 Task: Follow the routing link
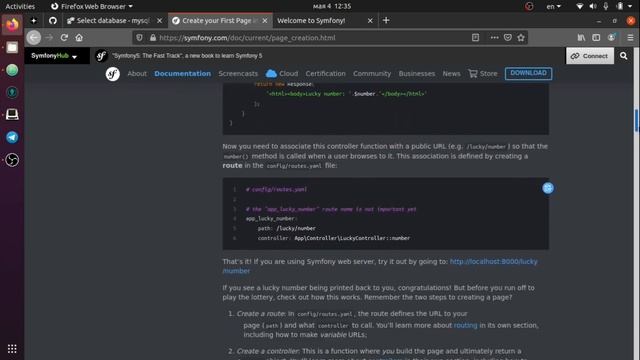tap(465, 325)
